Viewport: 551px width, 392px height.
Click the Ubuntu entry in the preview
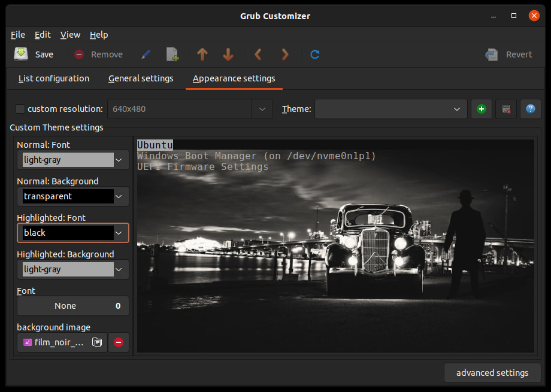click(155, 145)
